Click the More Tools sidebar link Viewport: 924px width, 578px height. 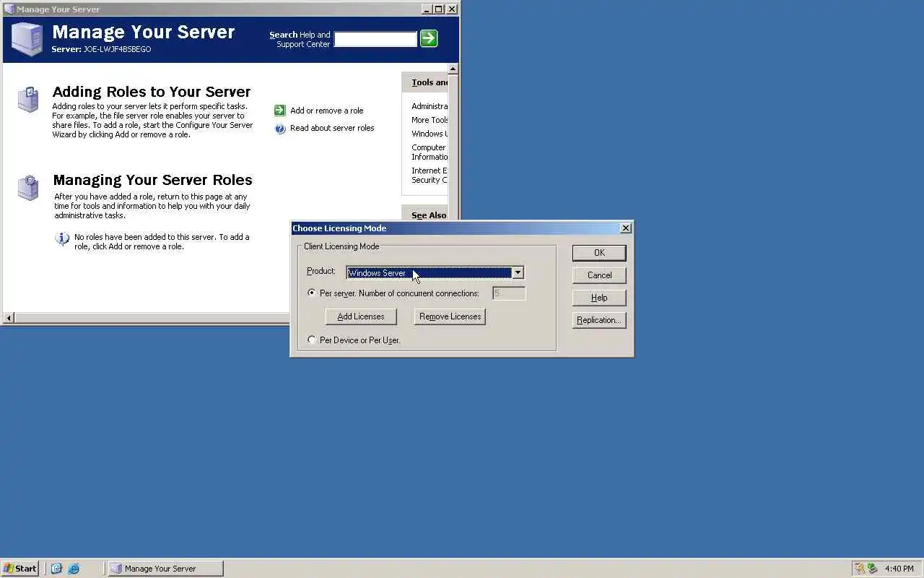coord(430,120)
